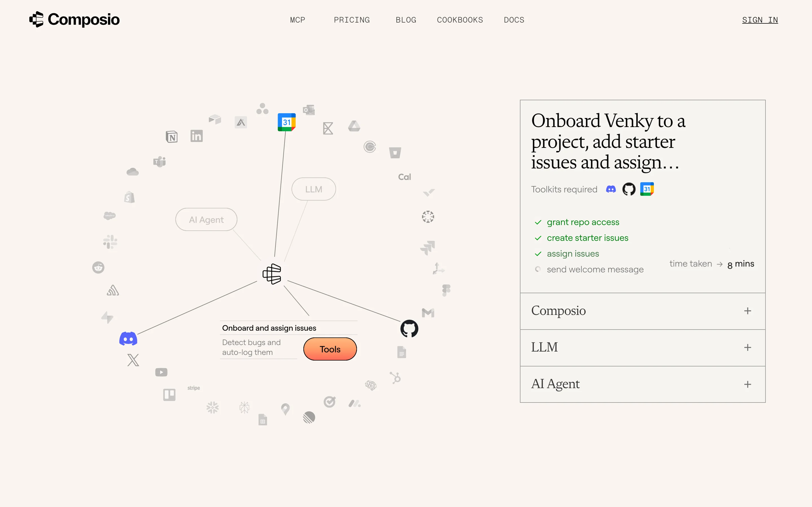This screenshot has width=812, height=507.
Task: Click the Notion icon
Action: click(x=171, y=137)
